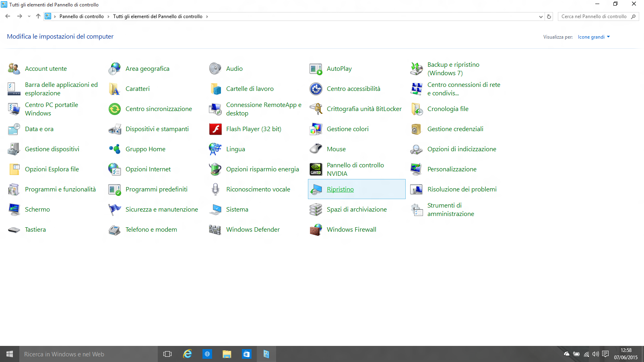Open the Mouse icon
The image size is (644, 362).
point(316,149)
